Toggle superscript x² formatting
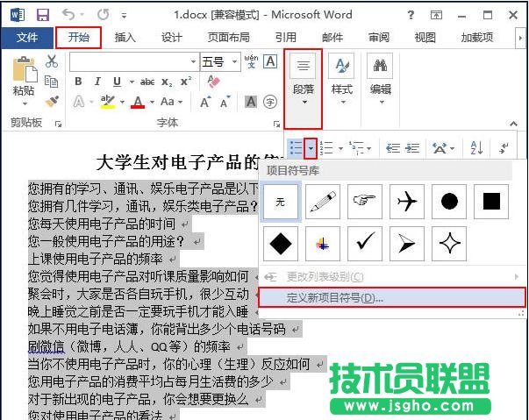This screenshot has width=529, height=420. click(186, 82)
